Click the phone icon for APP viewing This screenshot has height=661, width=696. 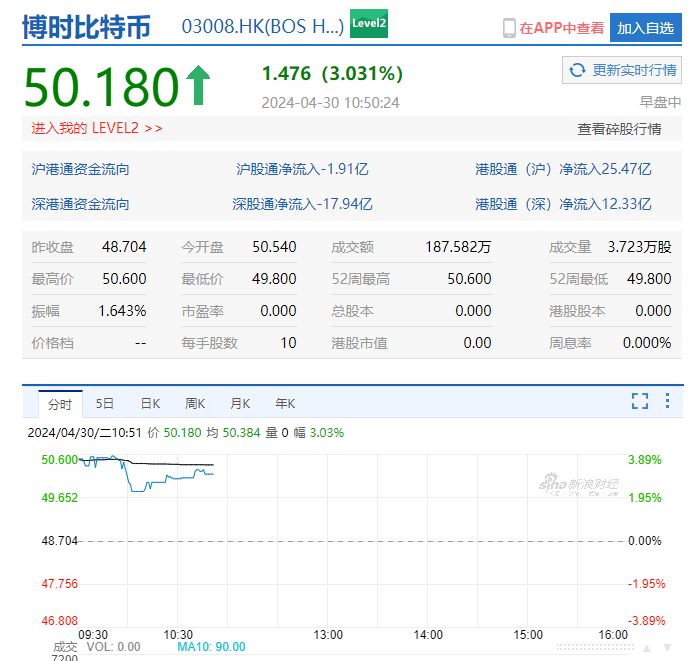(x=509, y=28)
